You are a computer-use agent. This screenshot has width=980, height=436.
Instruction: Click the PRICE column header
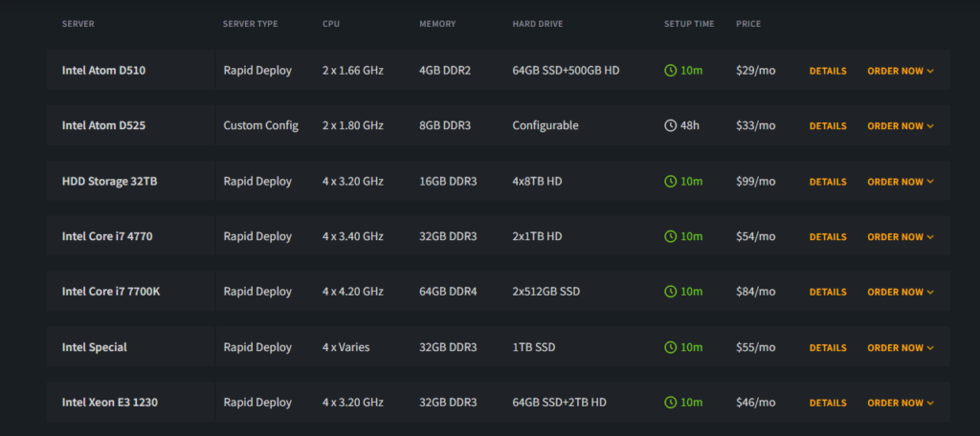coord(748,24)
